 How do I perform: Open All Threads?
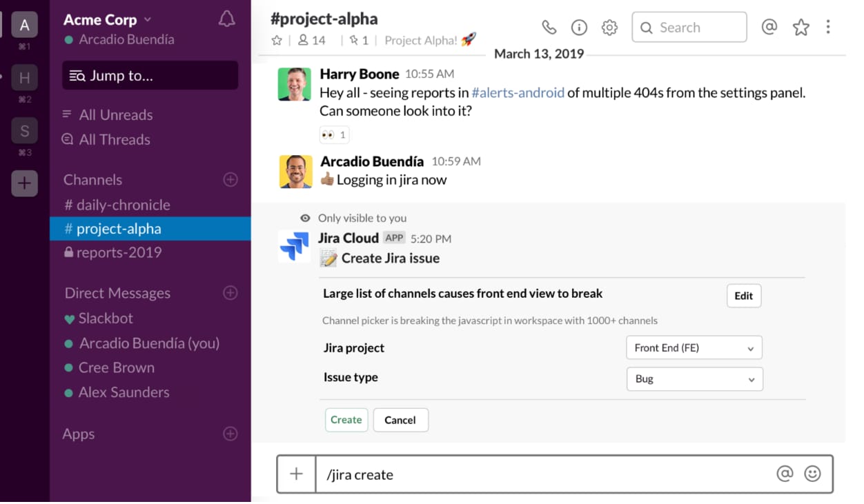106,139
